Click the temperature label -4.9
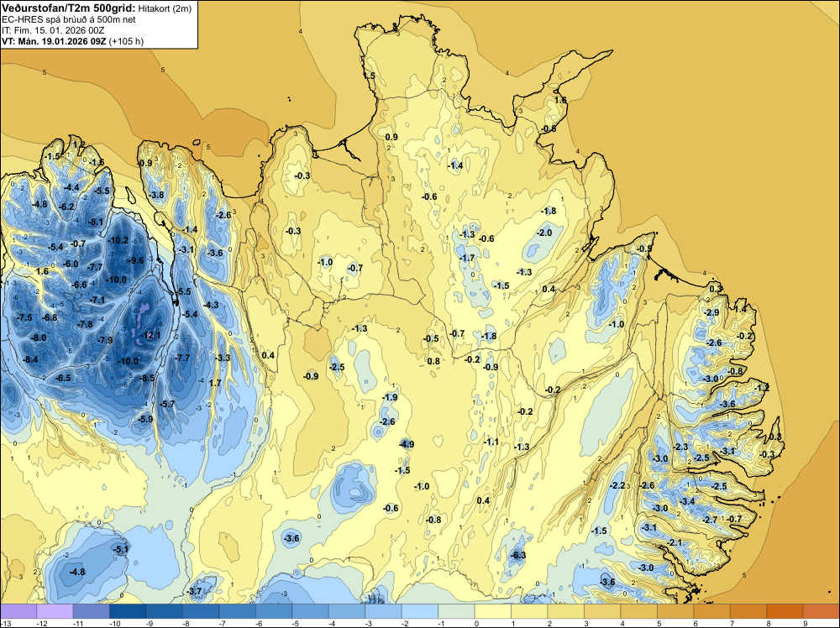 (406, 444)
